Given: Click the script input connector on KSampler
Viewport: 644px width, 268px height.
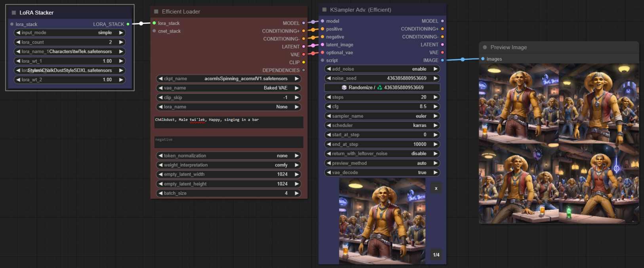Looking at the screenshot, I should [x=322, y=60].
